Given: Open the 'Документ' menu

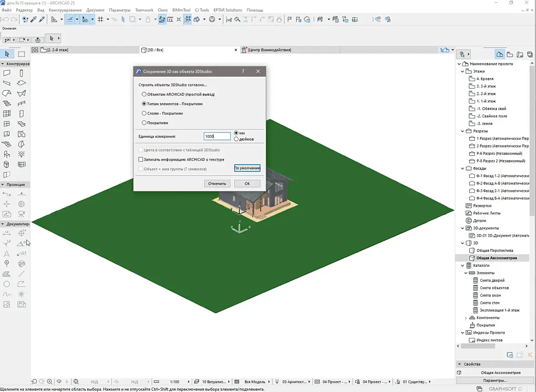Looking at the screenshot, I should [95, 10].
